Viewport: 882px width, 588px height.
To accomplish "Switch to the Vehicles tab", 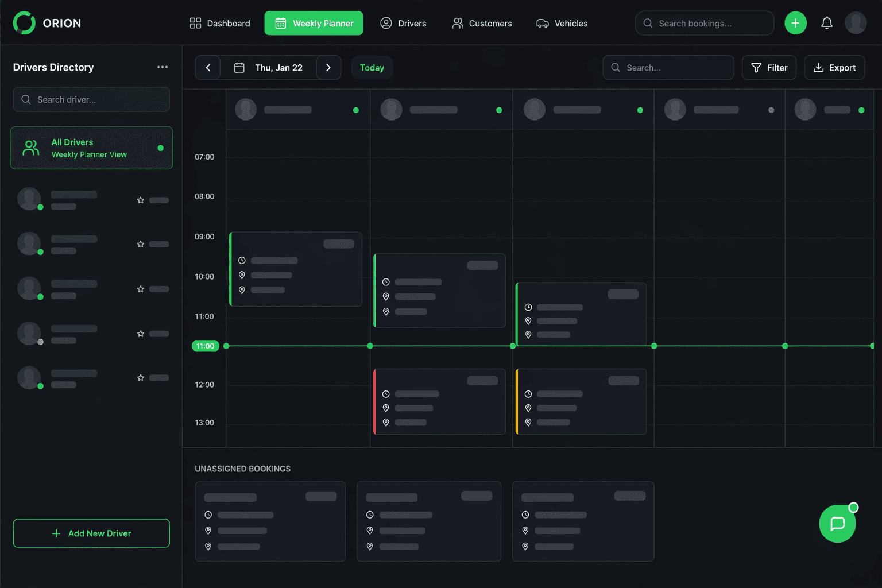I will pyautogui.click(x=562, y=23).
